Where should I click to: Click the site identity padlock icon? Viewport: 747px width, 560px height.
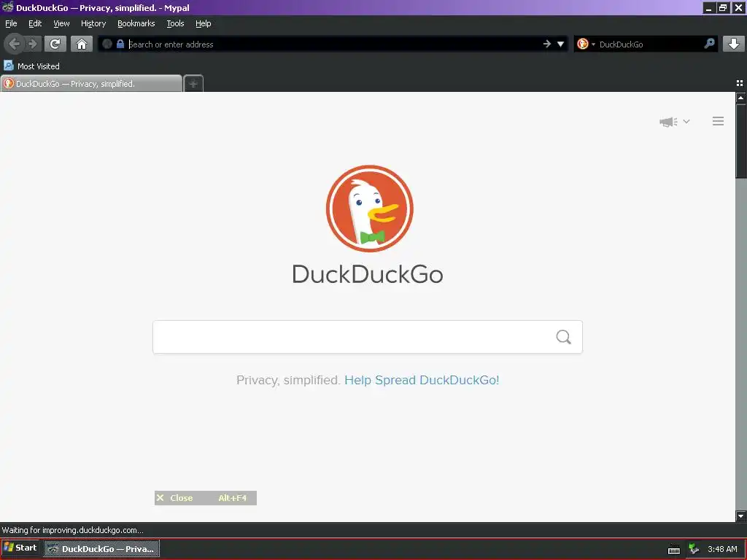(x=120, y=44)
